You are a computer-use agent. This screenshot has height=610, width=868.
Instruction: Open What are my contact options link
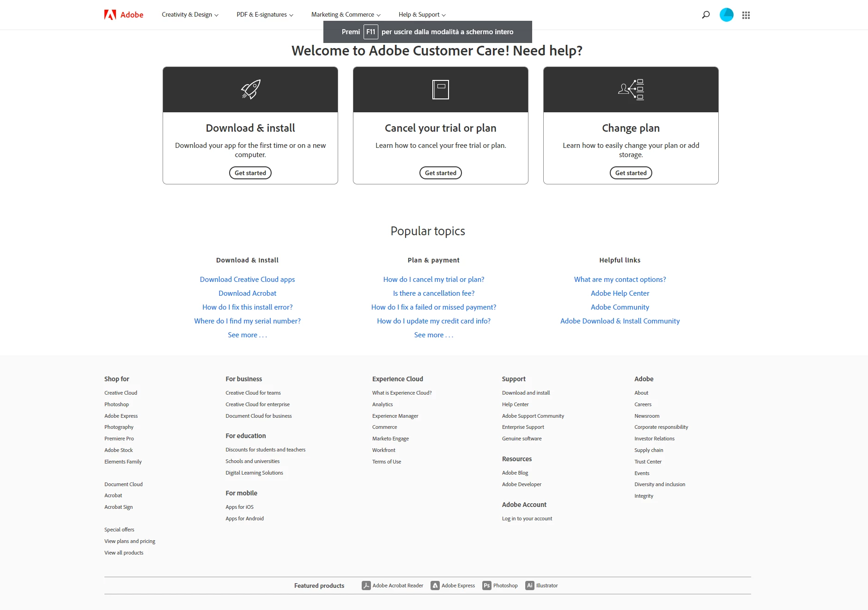620,280
